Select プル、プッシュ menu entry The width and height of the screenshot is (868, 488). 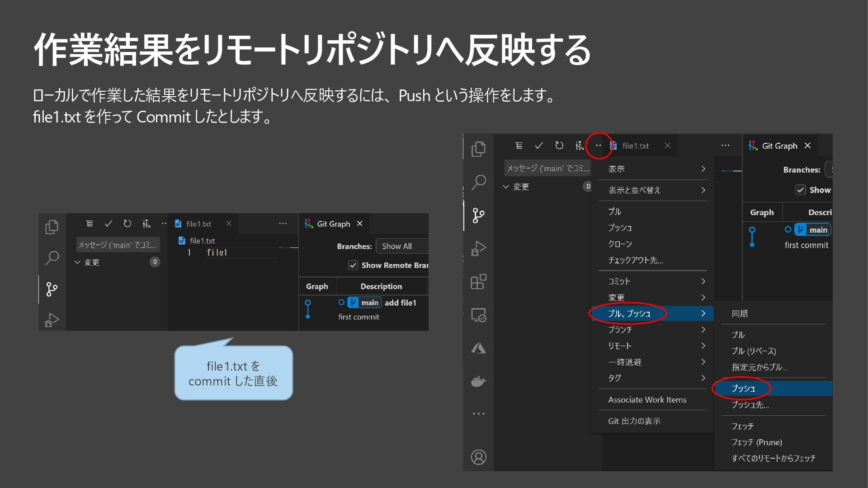point(629,314)
